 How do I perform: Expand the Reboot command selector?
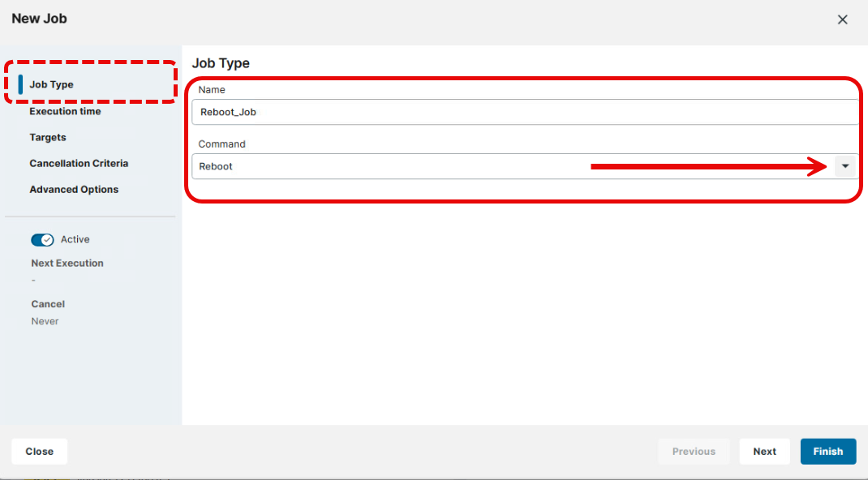pyautogui.click(x=845, y=165)
